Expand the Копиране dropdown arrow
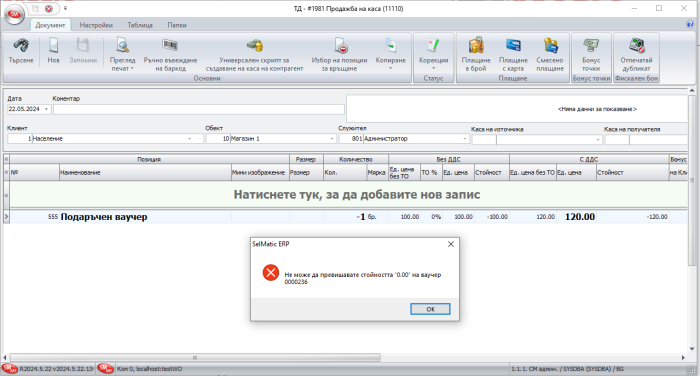 (x=391, y=68)
